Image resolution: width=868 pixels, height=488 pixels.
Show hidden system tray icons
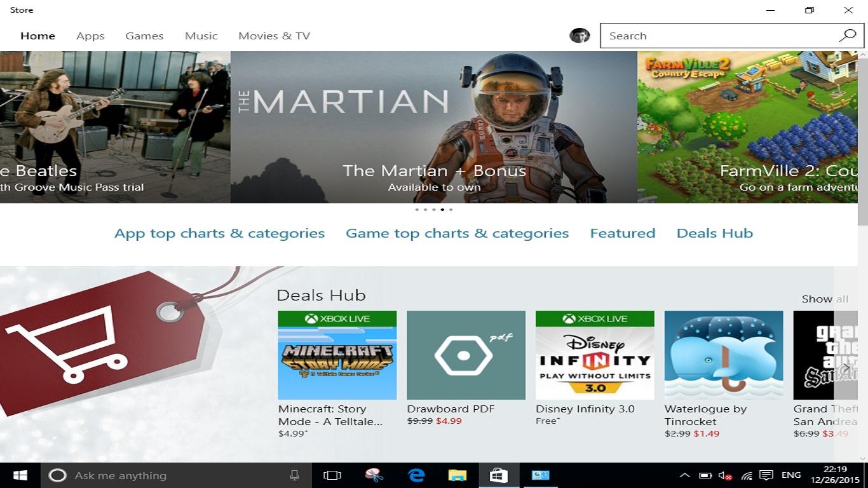click(684, 475)
